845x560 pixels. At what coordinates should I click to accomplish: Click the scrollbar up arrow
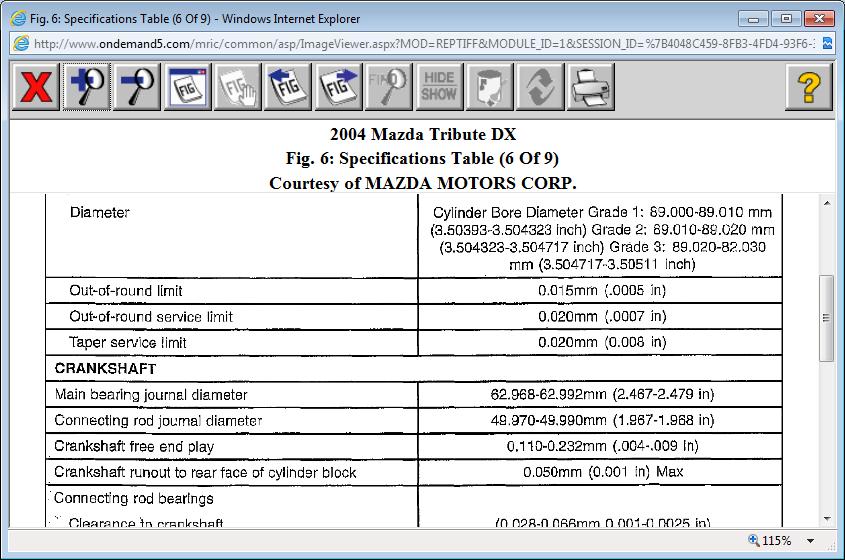(x=827, y=203)
